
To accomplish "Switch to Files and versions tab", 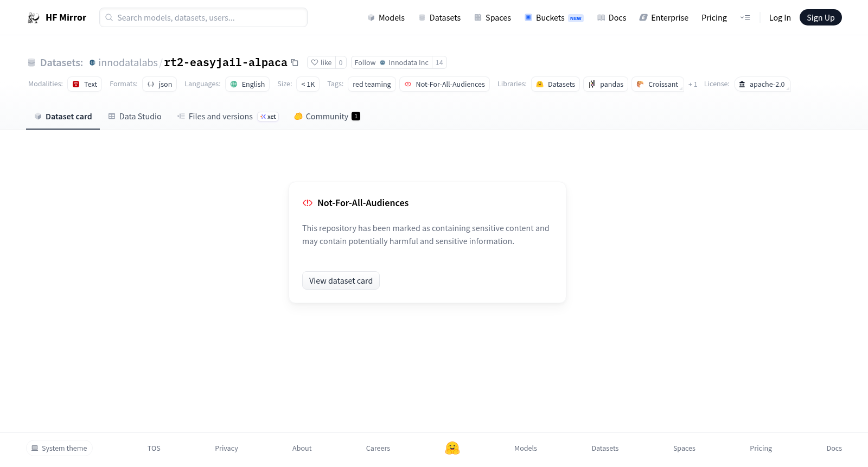I will pyautogui.click(x=228, y=116).
